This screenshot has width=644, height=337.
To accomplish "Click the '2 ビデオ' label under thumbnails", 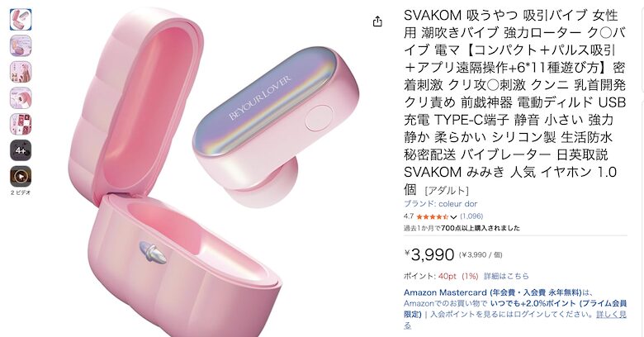I will [x=21, y=192].
